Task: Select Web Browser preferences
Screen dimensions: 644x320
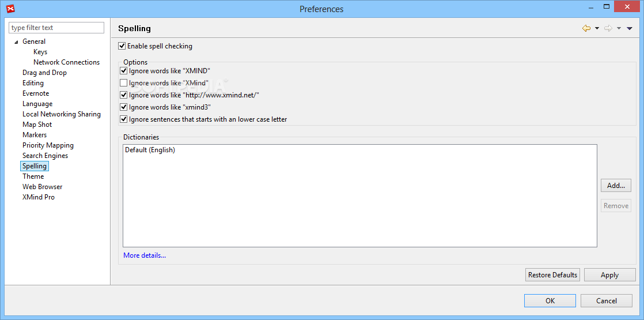Action: 42,186
